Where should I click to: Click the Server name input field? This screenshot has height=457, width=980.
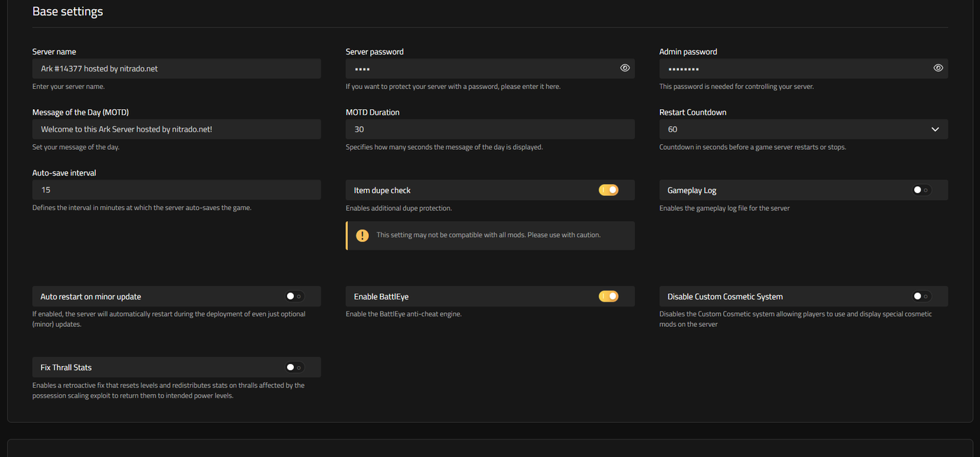coord(176,68)
